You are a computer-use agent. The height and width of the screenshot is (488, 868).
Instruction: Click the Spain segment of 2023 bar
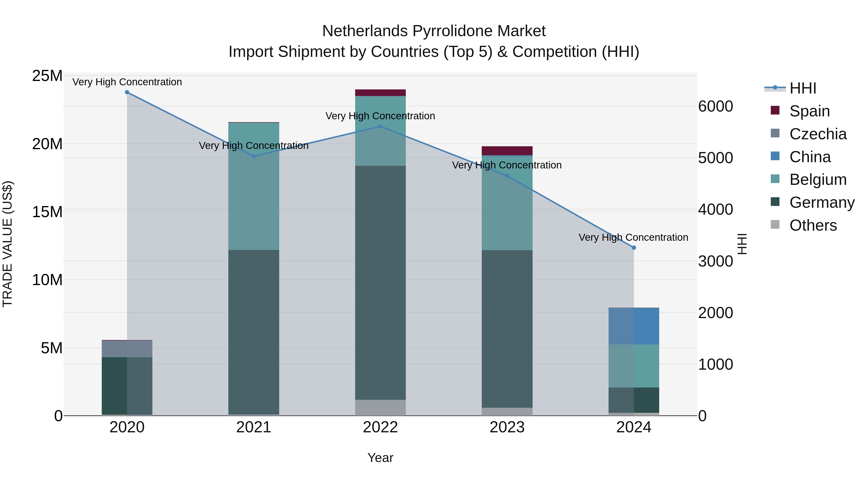(507, 151)
